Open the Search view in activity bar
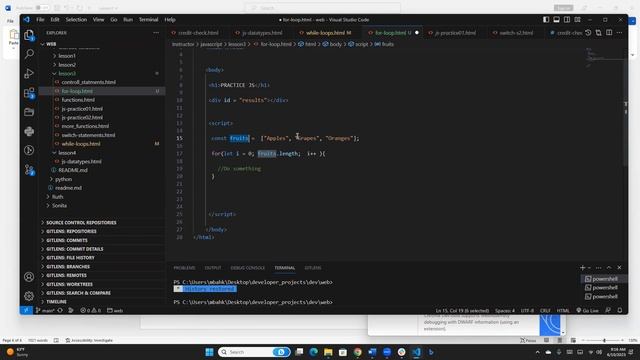Image resolution: width=640 pixels, height=360 pixels. click(29, 54)
